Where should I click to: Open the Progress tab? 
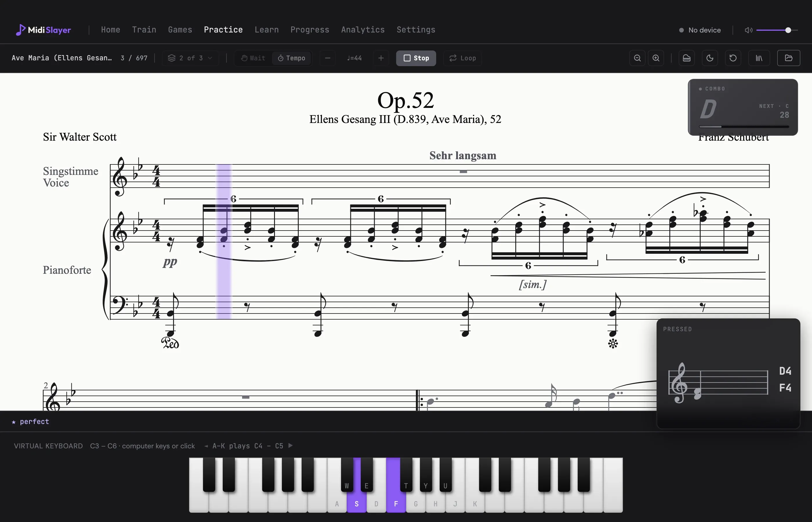(x=310, y=30)
